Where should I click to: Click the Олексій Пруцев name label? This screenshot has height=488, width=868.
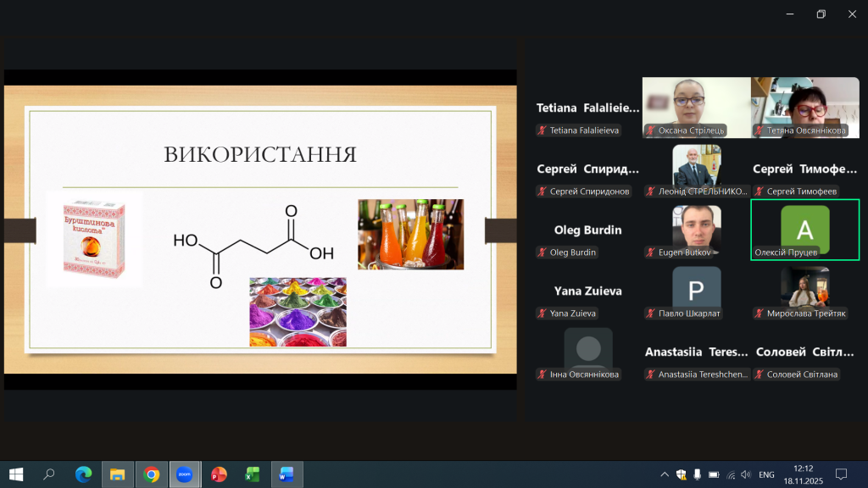click(786, 252)
